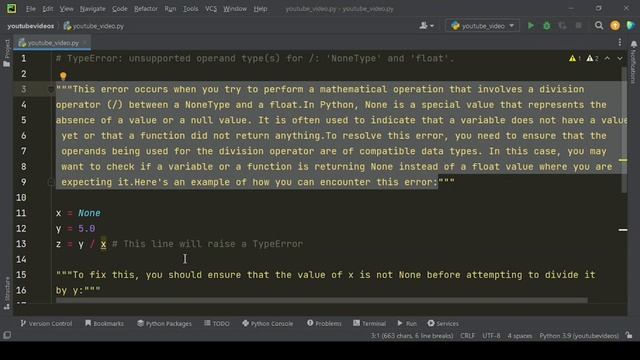Viewport: 640px width, 360px height.
Task: Start debugging with the bug icon
Action: [x=547, y=26]
